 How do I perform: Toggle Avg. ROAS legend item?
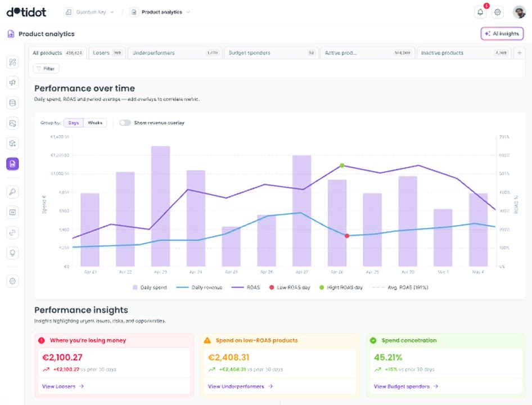tap(400, 287)
